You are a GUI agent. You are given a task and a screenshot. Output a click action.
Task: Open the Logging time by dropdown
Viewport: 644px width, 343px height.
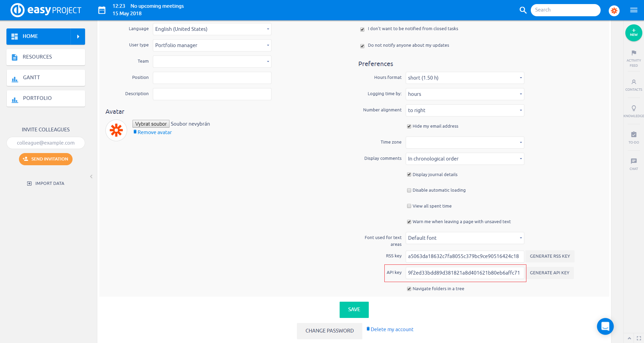[x=465, y=94]
